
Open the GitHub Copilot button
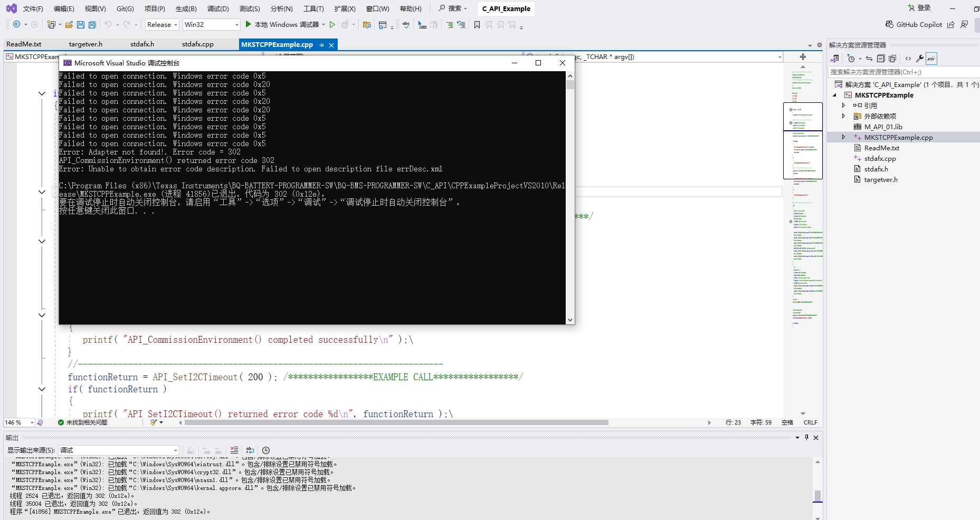tap(914, 24)
